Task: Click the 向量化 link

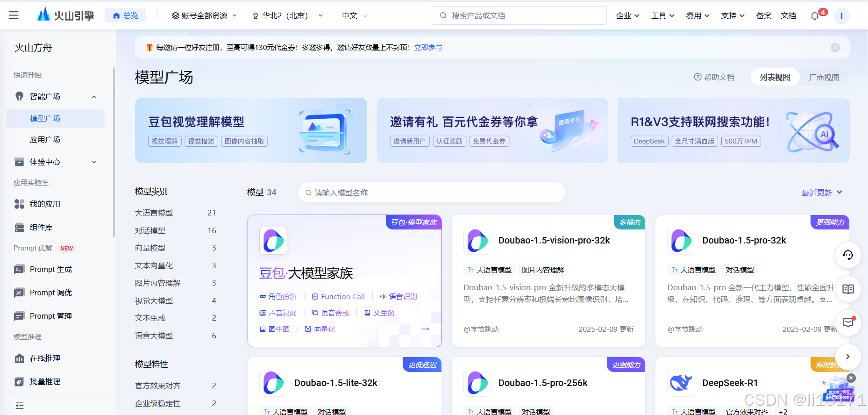Action: tap(320, 329)
